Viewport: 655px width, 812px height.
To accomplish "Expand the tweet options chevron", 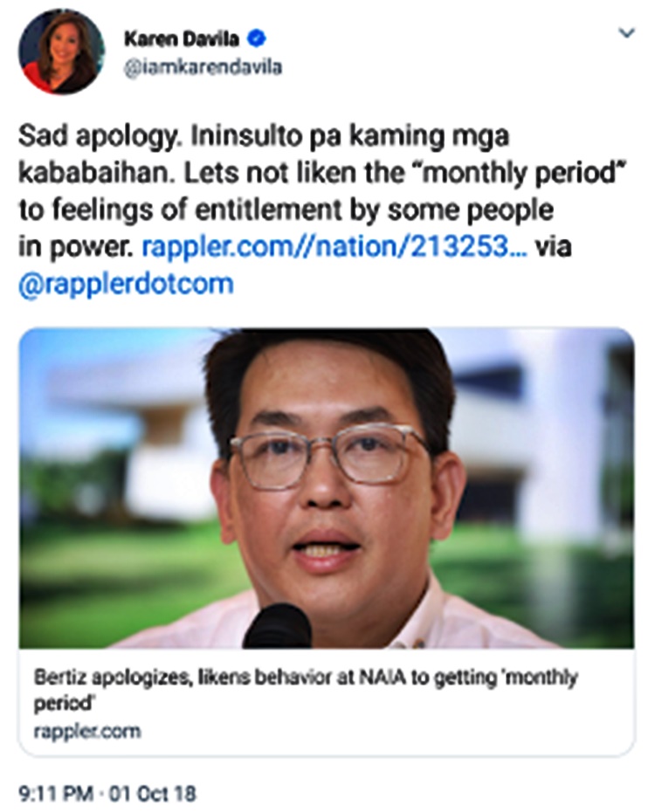I will (627, 33).
